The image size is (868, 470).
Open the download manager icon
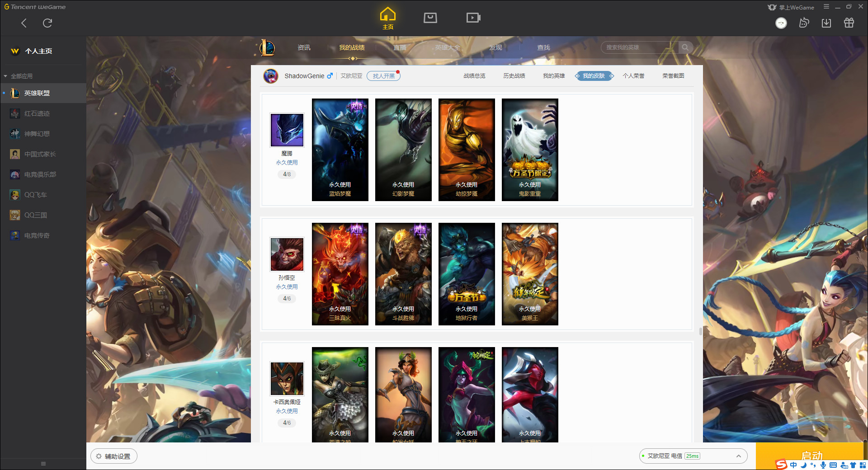(826, 23)
